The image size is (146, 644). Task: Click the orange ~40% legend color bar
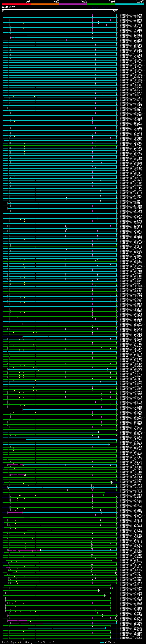[x=45, y=4]
